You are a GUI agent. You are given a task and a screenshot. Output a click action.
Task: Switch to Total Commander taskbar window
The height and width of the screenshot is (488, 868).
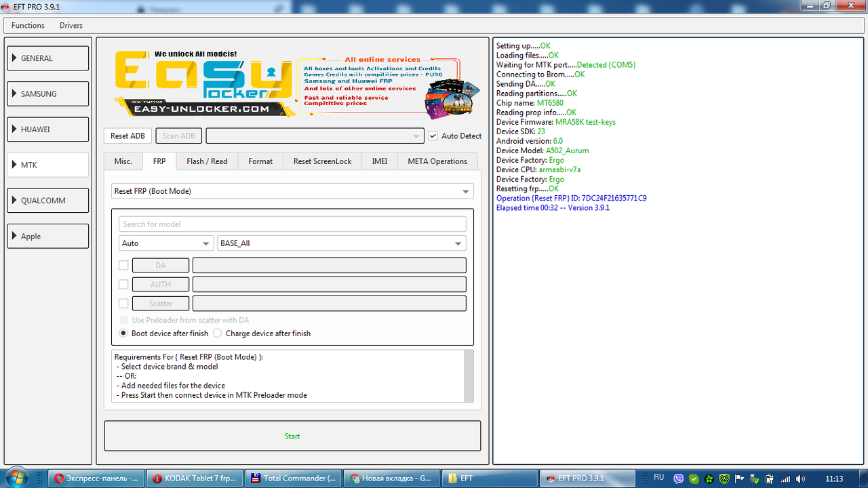click(x=292, y=478)
